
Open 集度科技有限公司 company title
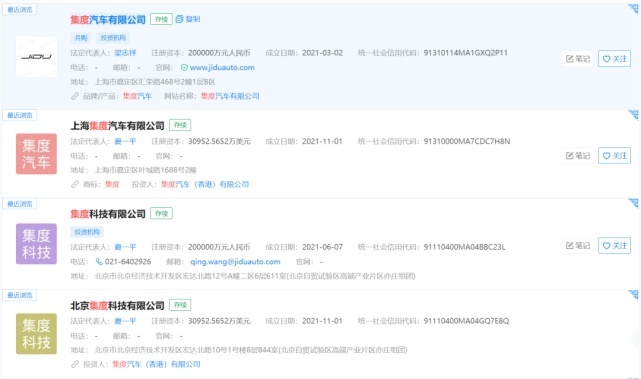tap(108, 214)
